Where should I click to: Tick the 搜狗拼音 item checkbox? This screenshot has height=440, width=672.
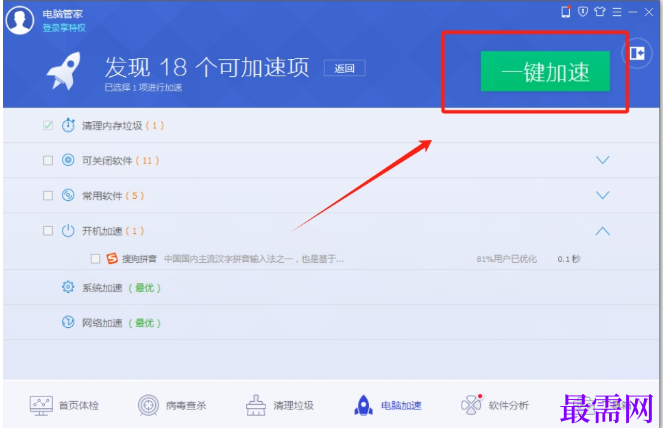pyautogui.click(x=96, y=259)
